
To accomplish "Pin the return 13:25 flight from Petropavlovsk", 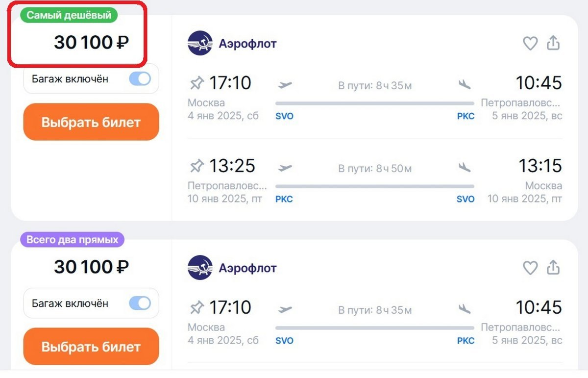I will coord(197,165).
